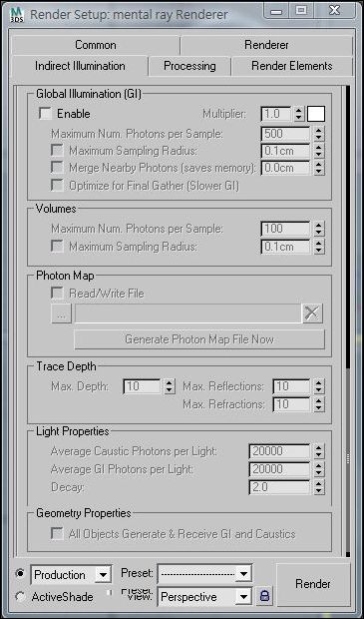Click the Decay value field showing 2.0
364x619 pixels.
(x=280, y=487)
